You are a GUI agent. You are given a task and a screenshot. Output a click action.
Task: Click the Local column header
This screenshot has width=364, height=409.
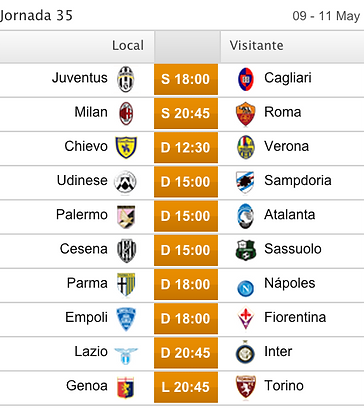128,46
